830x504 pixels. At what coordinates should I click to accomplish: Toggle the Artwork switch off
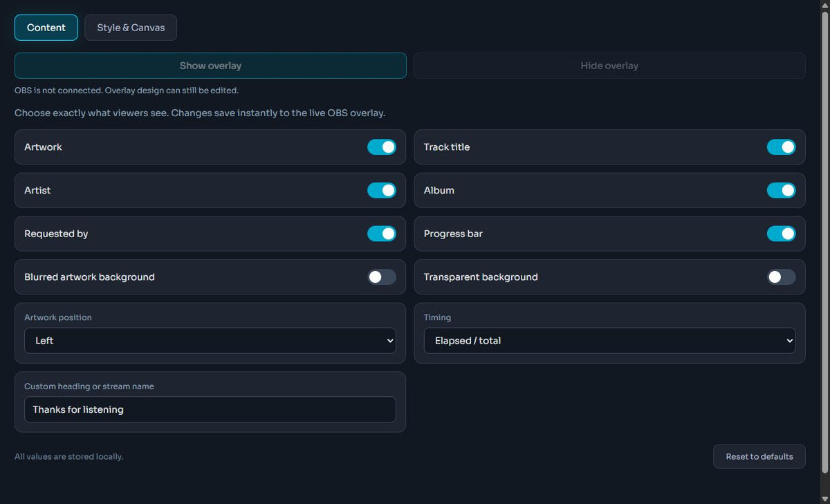(382, 147)
